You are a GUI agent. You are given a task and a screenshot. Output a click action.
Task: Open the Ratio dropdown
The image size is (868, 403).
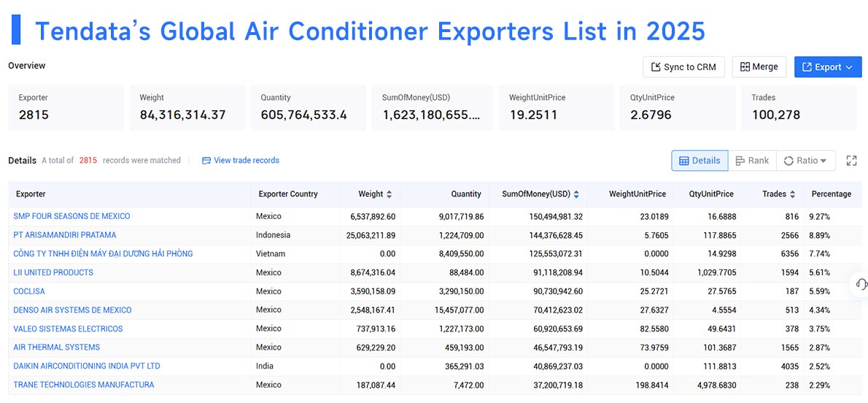pos(806,161)
